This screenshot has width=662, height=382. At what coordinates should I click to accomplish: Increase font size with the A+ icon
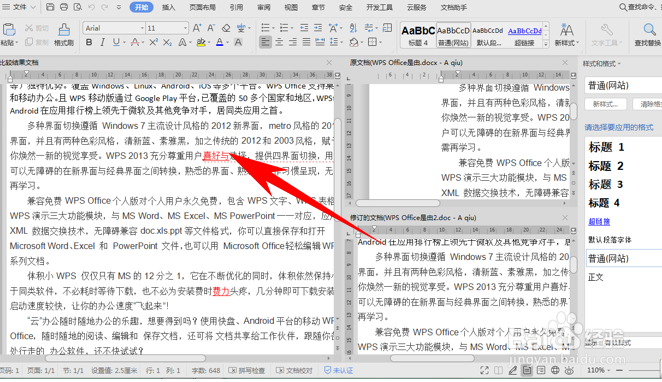coord(197,28)
